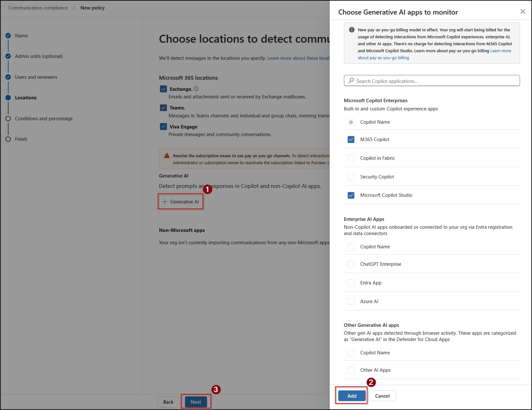The width and height of the screenshot is (532, 410).
Task: Click the info icon on the billing notice
Action: click(352, 30)
